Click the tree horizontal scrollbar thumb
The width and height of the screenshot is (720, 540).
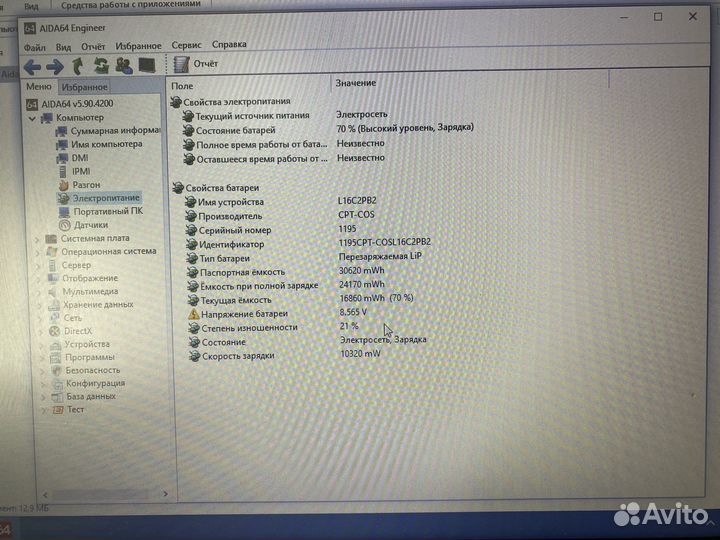[x=101, y=495]
